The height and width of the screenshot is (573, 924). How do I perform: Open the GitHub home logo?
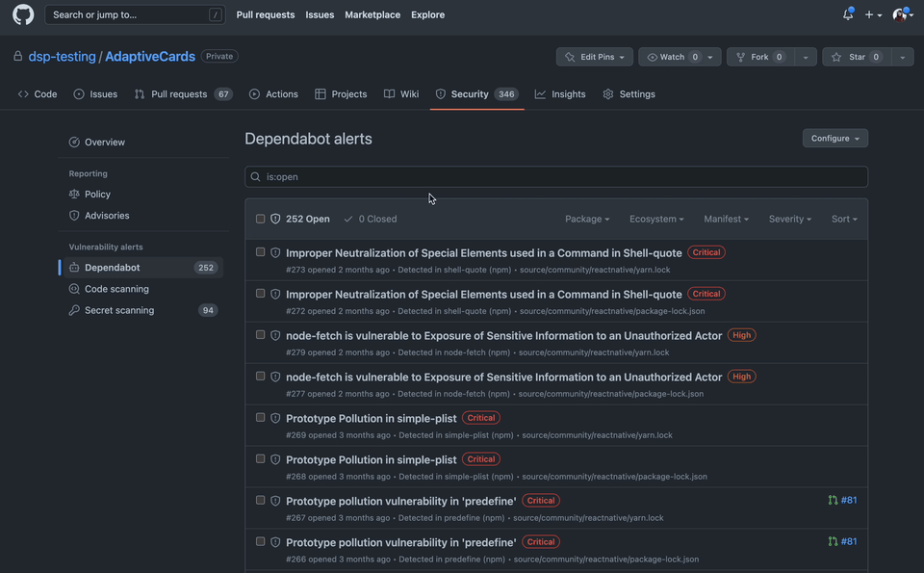(x=23, y=14)
